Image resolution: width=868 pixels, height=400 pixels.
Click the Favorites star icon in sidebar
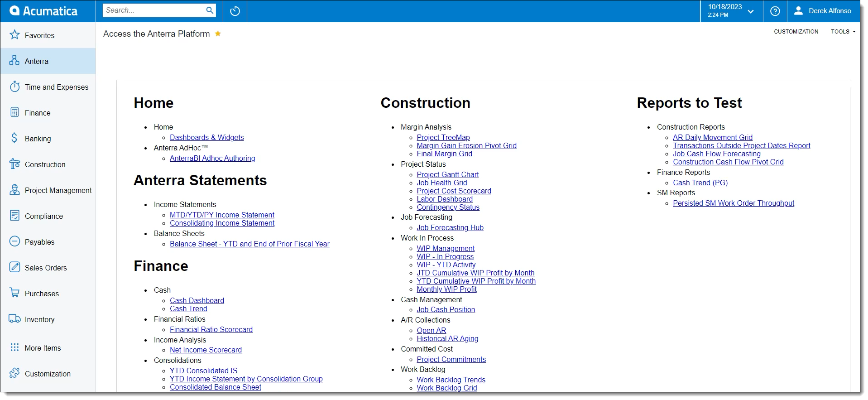(x=14, y=35)
